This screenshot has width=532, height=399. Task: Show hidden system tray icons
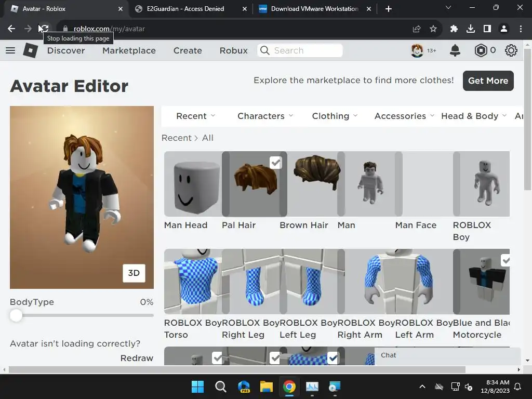422,387
